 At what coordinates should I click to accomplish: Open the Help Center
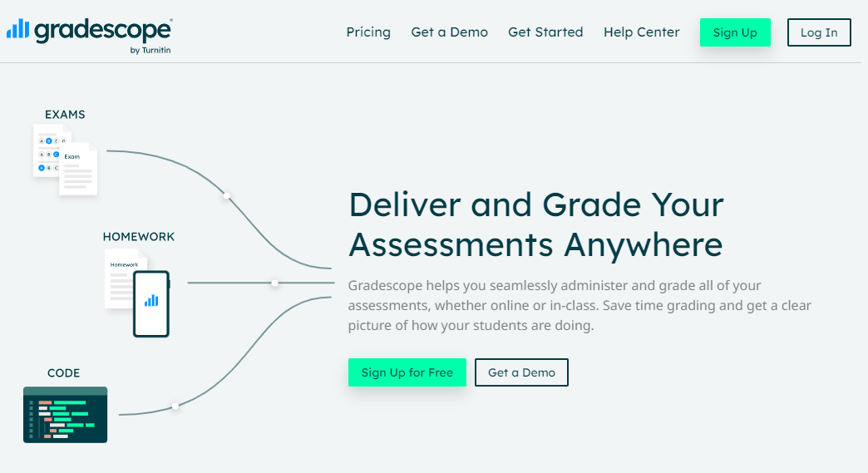click(641, 32)
